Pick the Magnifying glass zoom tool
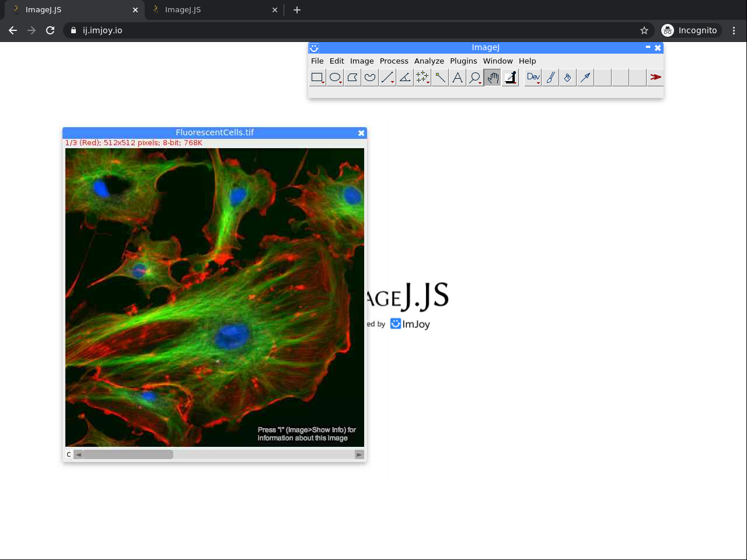Image resolution: width=747 pixels, height=560 pixels. click(x=475, y=77)
